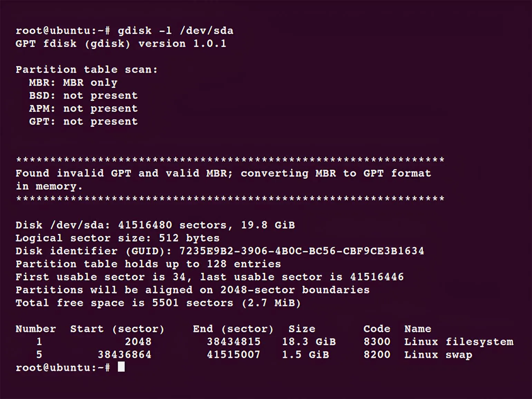Image resolution: width=532 pixels, height=399 pixels.
Task: Click the end sector 38434815 of partition 1
Action: pos(234,342)
